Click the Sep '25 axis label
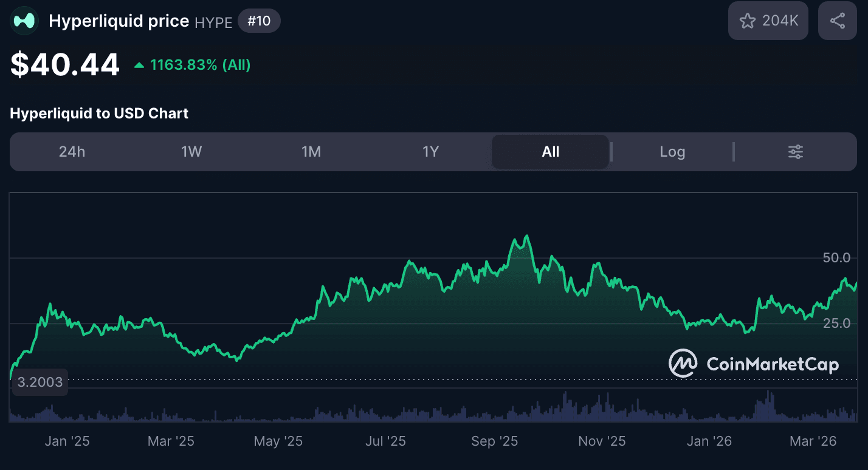 pyautogui.click(x=494, y=441)
